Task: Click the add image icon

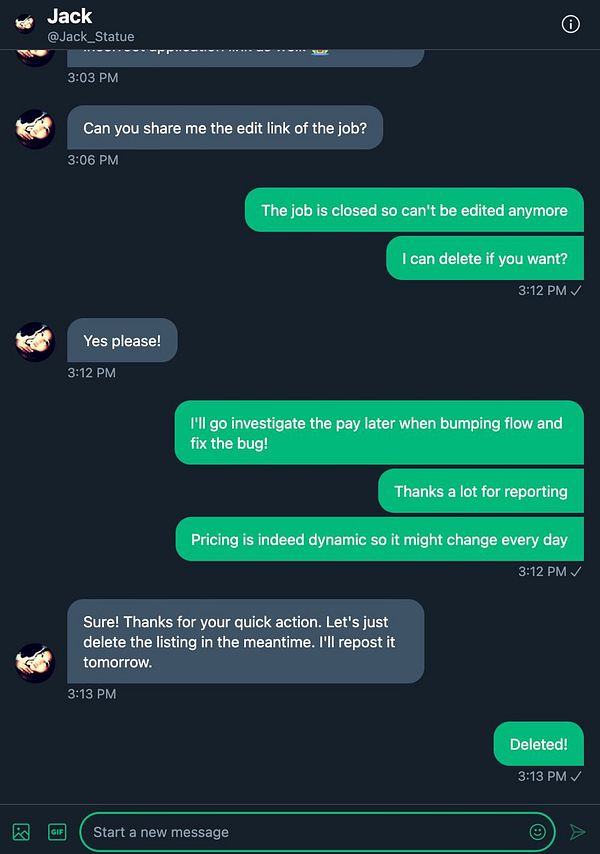Action: (21, 832)
